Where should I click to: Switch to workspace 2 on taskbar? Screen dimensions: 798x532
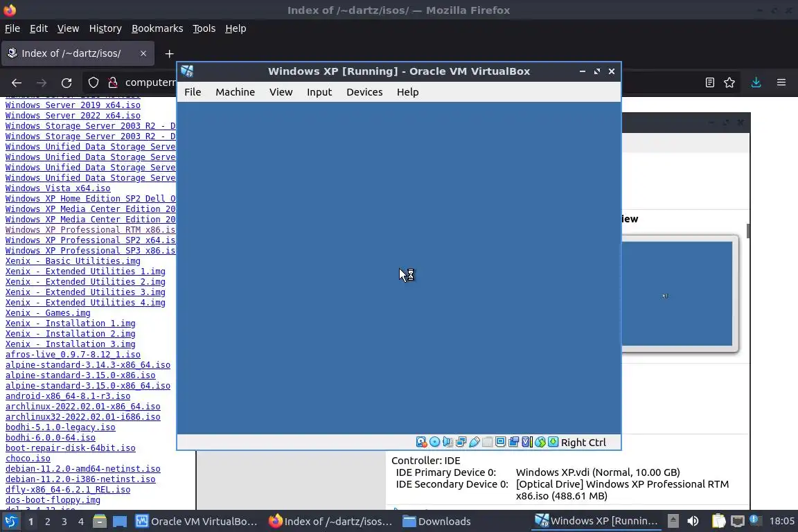tap(47, 522)
